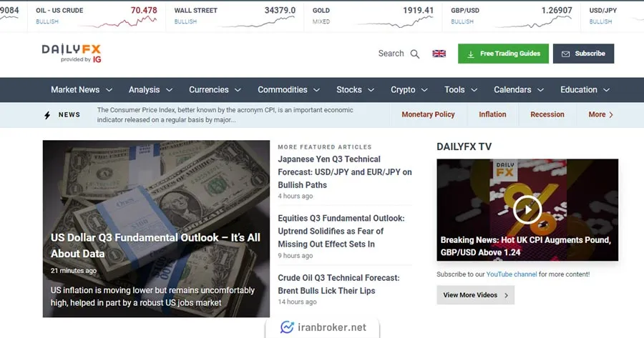
Task: Select the Monetary Policy topic tab
Action: 428,114
